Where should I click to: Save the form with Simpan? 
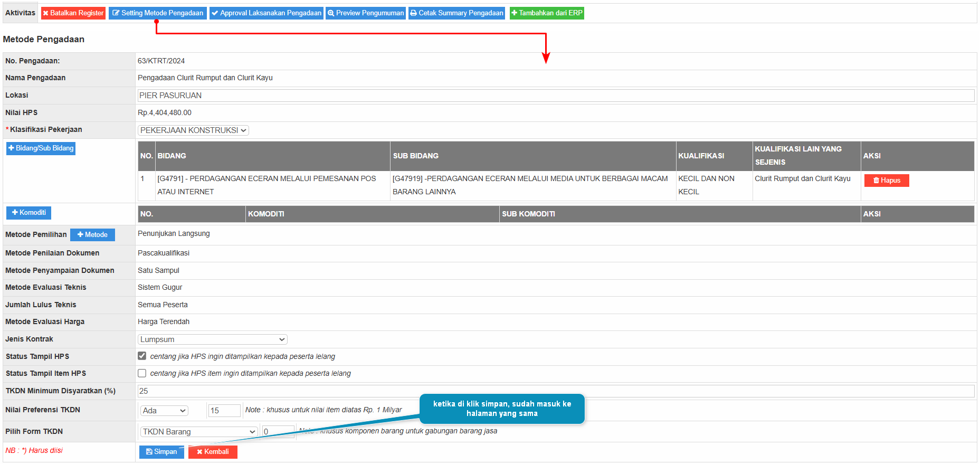(x=161, y=452)
